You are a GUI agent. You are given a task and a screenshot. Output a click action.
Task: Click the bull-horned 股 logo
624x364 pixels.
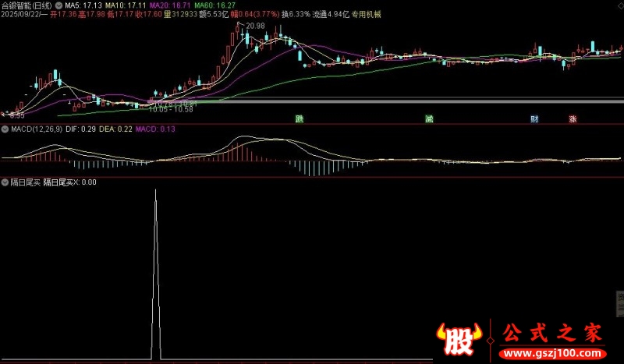tap(460, 337)
